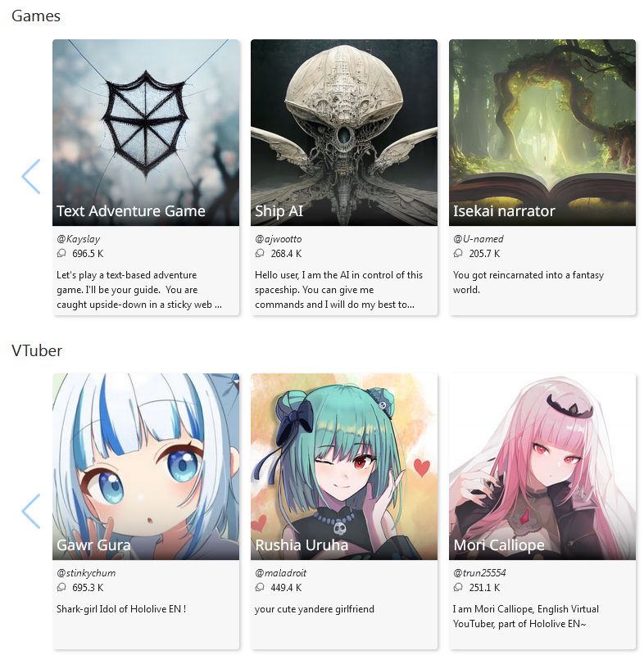Image resolution: width=644 pixels, height=664 pixels.
Task: Go to @maladroit creator page
Action: click(280, 573)
